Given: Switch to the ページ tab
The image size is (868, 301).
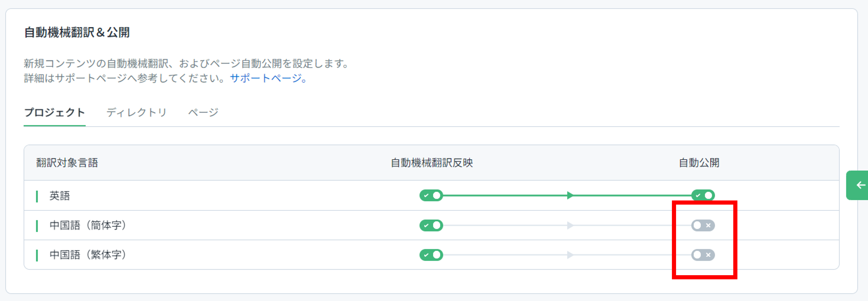Looking at the screenshot, I should point(203,112).
